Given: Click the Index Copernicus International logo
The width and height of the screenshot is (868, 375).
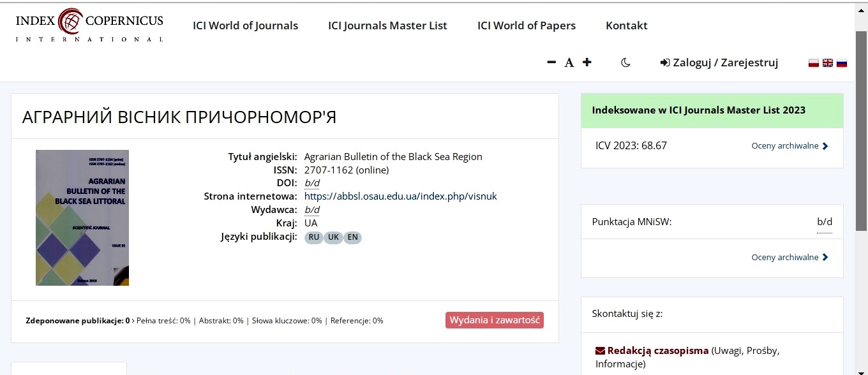Looking at the screenshot, I should 89,26.
